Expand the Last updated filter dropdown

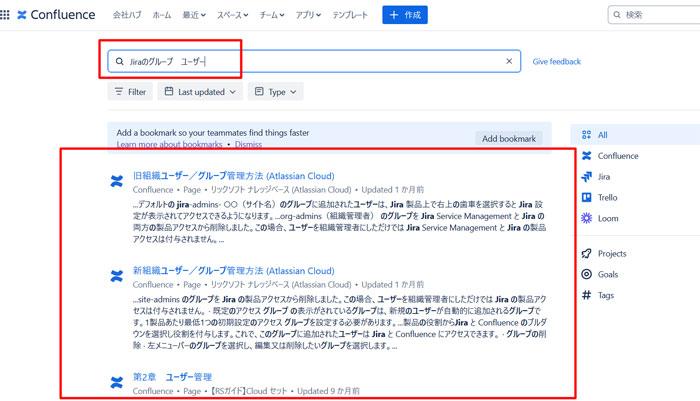pyautogui.click(x=200, y=92)
